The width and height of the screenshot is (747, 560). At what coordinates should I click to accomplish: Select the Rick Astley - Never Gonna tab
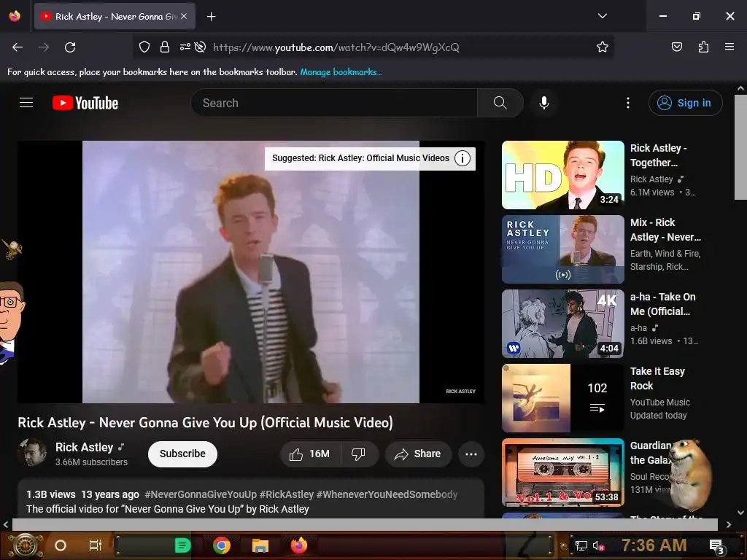point(115,16)
